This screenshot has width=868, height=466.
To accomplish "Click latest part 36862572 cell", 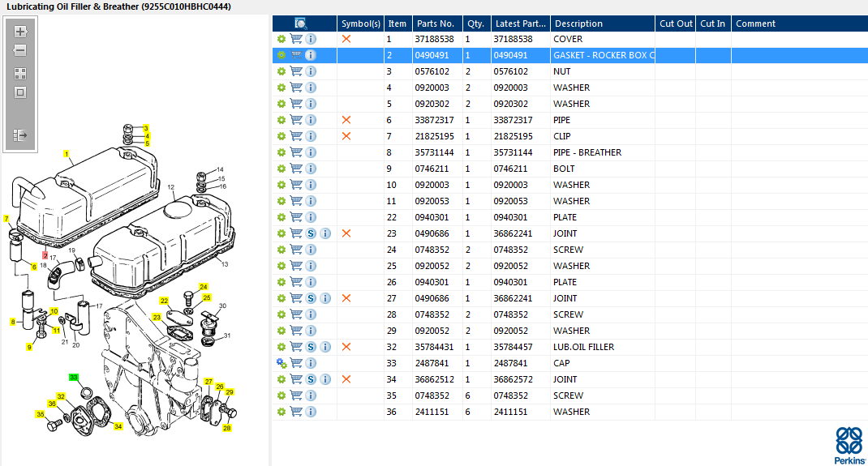I will (x=520, y=379).
